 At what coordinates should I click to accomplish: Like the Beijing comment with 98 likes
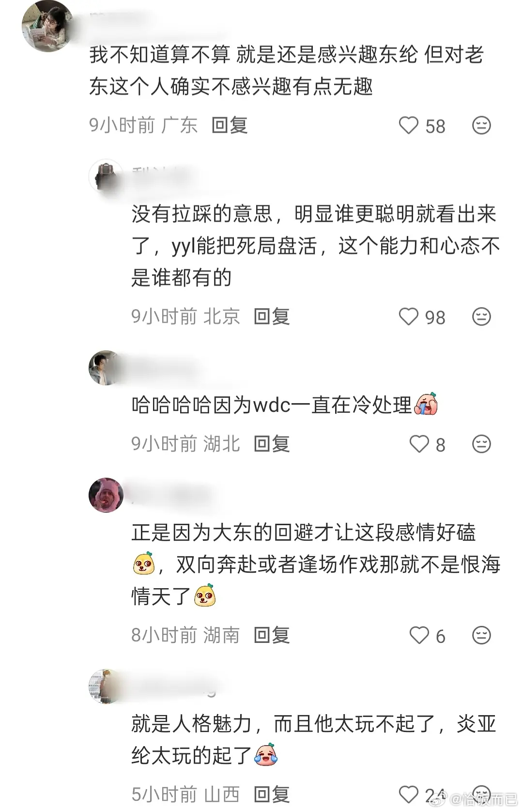click(408, 317)
